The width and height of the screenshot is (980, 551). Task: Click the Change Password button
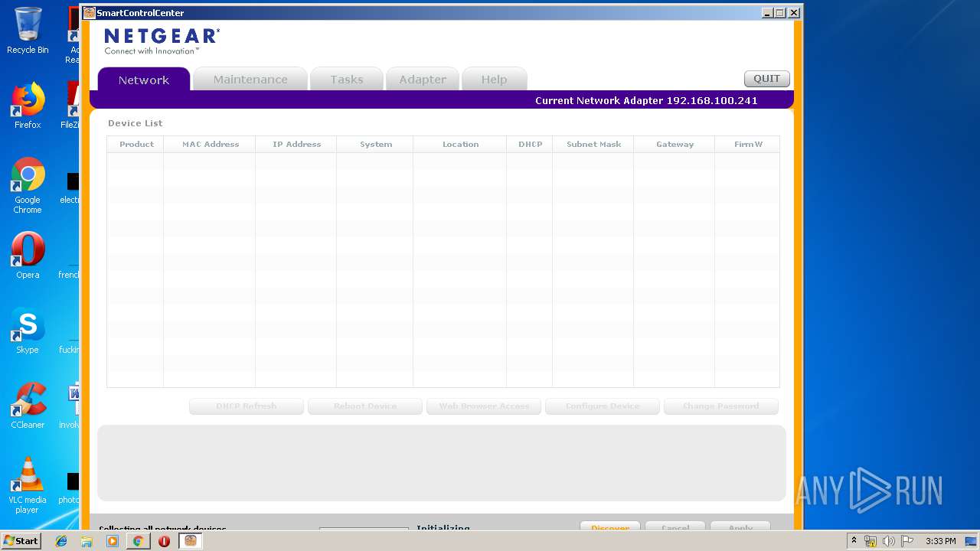click(x=721, y=406)
